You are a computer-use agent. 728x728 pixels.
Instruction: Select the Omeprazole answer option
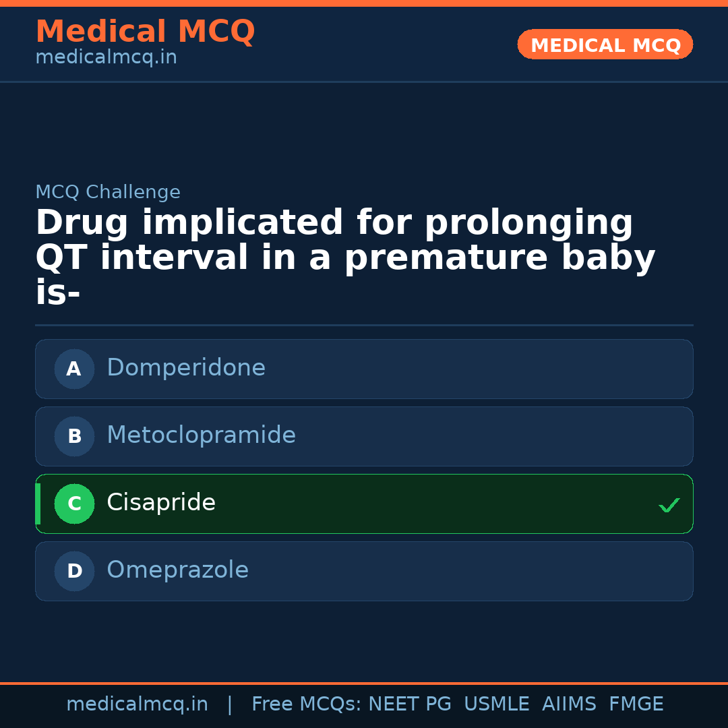click(x=364, y=571)
